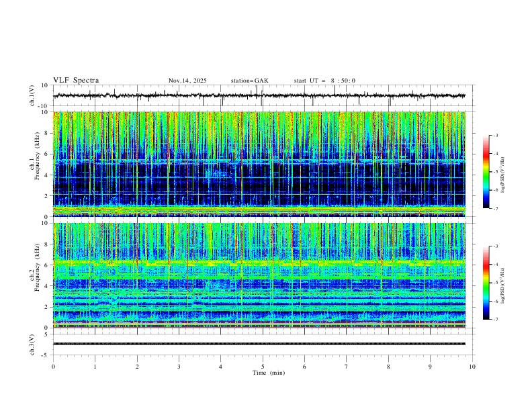Click the "ch.1(V)" waveform axis label
This screenshot has width=532, height=411.
tap(32, 95)
